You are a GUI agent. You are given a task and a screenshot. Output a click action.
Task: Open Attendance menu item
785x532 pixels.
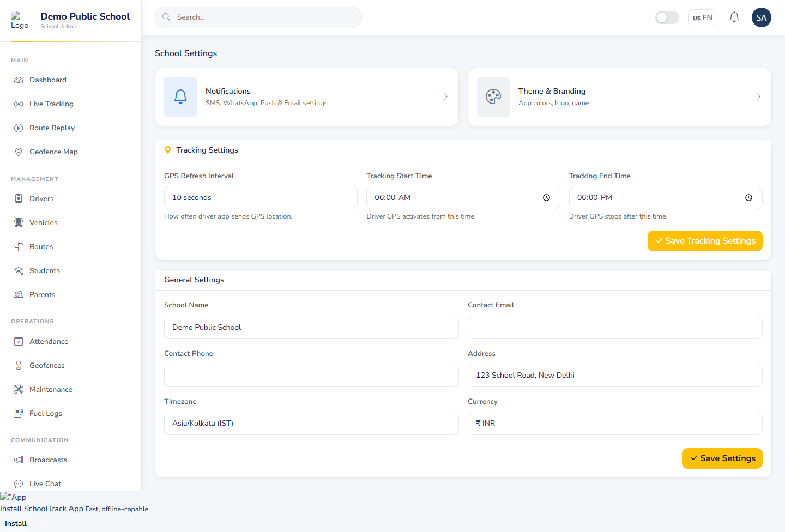(71, 342)
